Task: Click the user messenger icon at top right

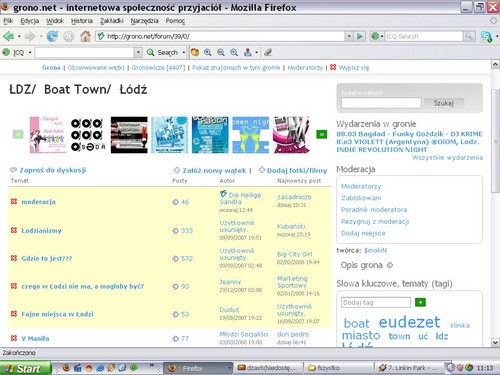Action: pos(486,36)
